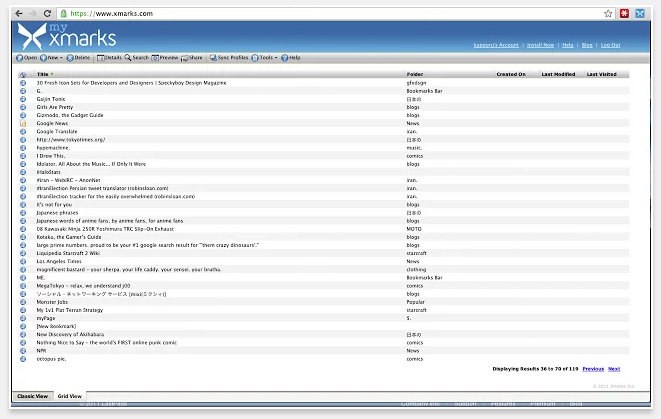Click the Install Now link
Image resolution: width=661 pixels, height=419 pixels.
(540, 45)
